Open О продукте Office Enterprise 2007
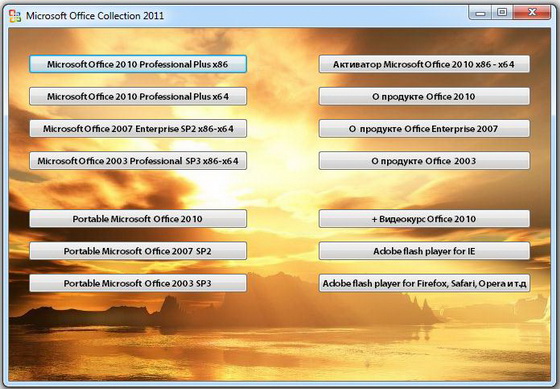The height and width of the screenshot is (389, 560). [x=424, y=129]
